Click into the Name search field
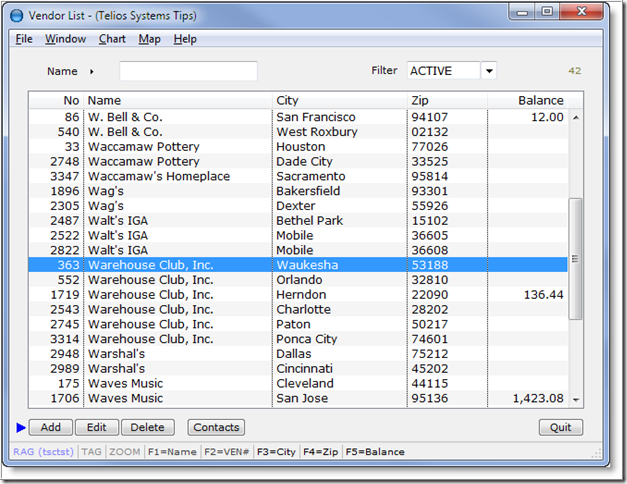The height and width of the screenshot is (484, 627). pos(188,71)
